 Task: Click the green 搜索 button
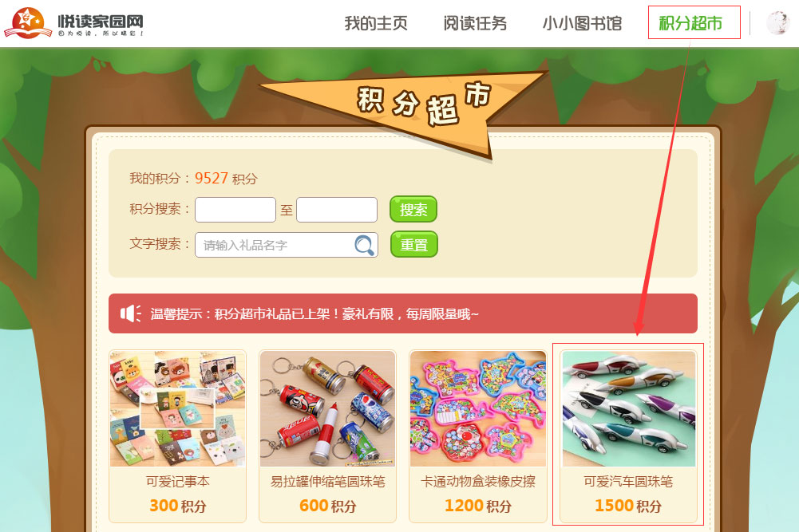point(413,209)
